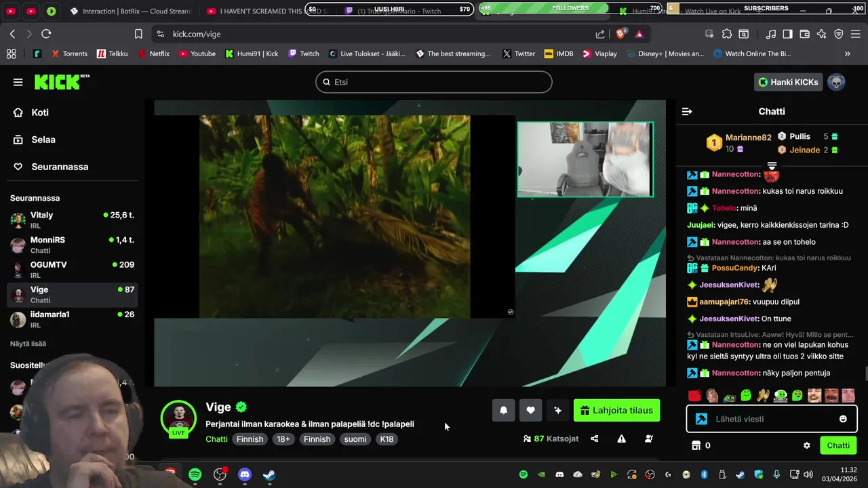Expand the list with Näytä lisää
This screenshot has width=868, height=488.
tap(28, 344)
